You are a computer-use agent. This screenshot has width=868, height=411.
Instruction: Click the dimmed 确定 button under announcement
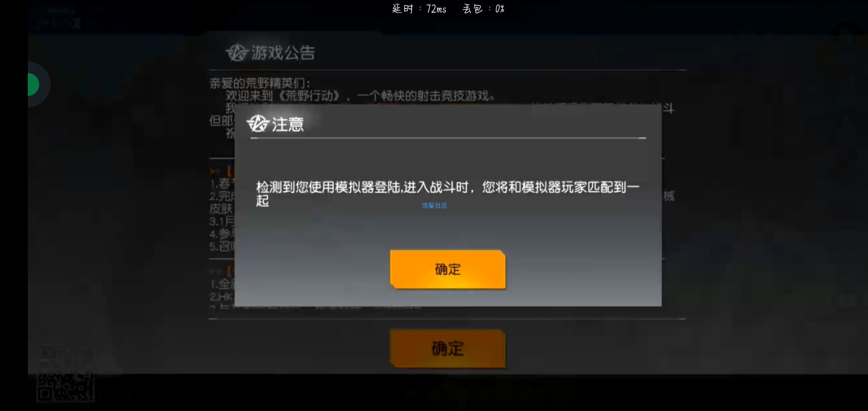point(448,349)
